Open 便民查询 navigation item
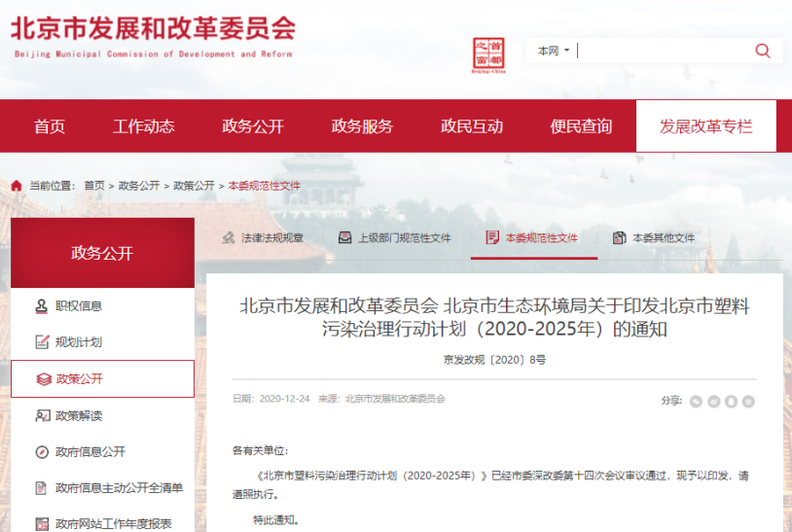 coord(581,126)
